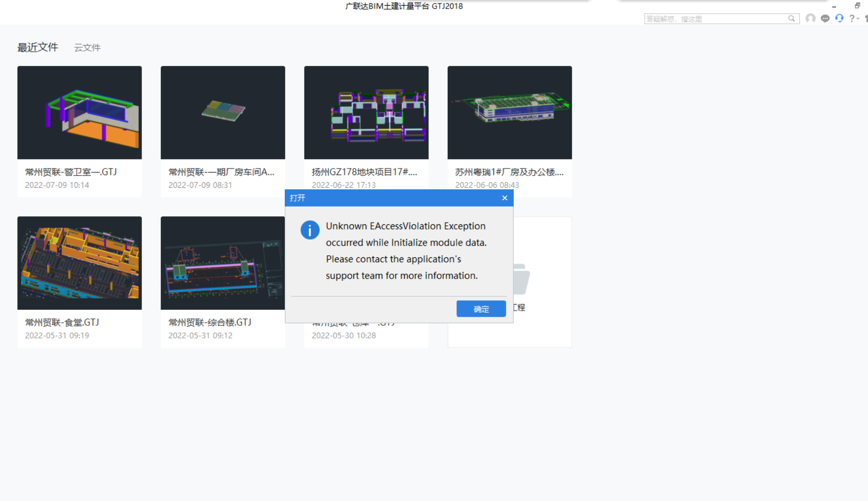
Task: Click the date 2022-05-31 09:19
Action: point(57,336)
